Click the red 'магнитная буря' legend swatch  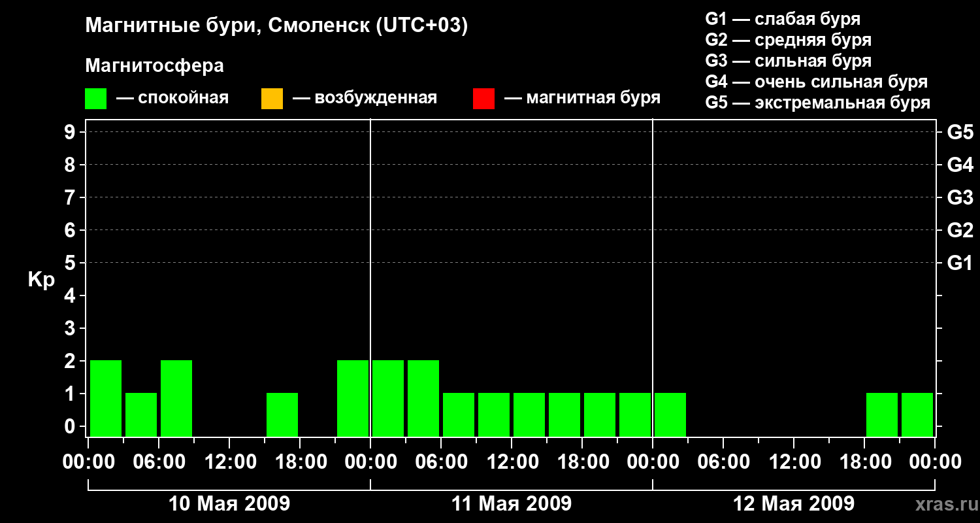[483, 99]
